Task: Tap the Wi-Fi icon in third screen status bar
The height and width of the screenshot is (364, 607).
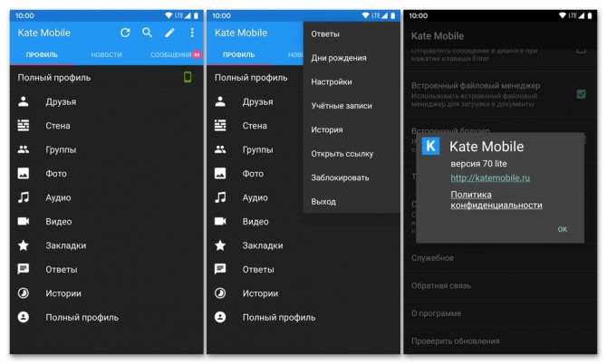Action: [x=563, y=15]
